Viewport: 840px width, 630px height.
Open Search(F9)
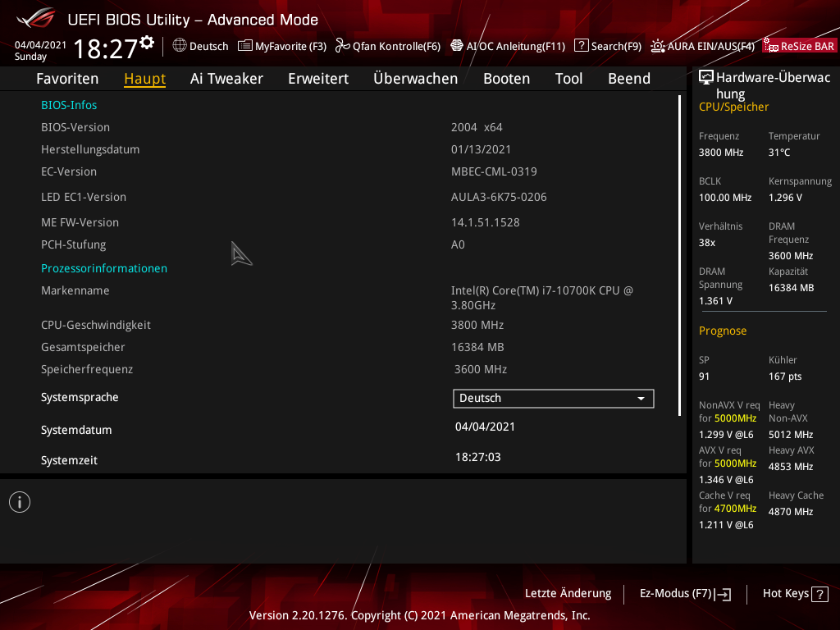608,46
